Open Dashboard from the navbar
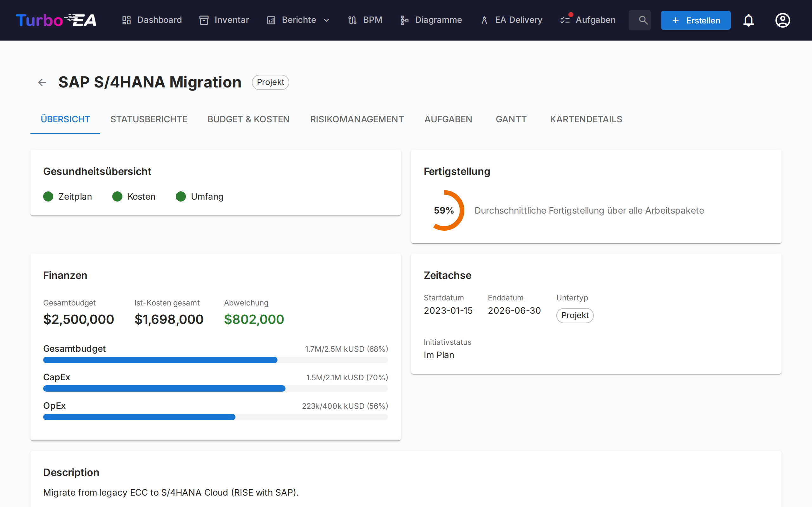The height and width of the screenshot is (507, 812). point(152,20)
